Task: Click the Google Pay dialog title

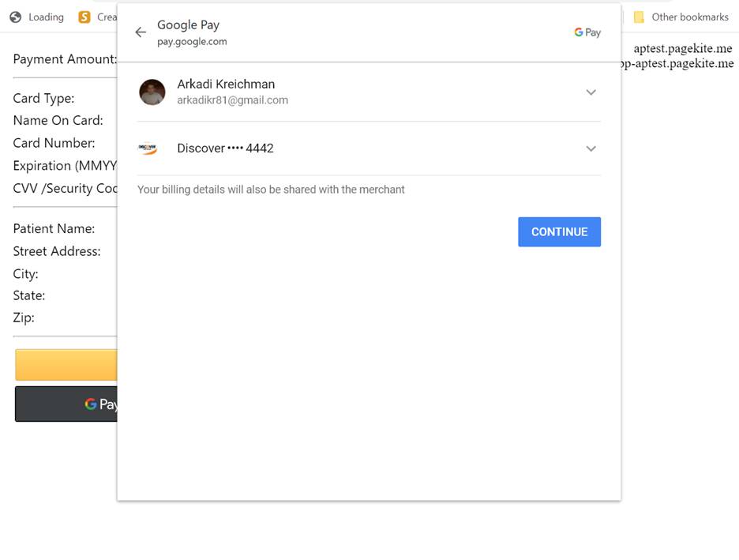Action: click(x=188, y=24)
